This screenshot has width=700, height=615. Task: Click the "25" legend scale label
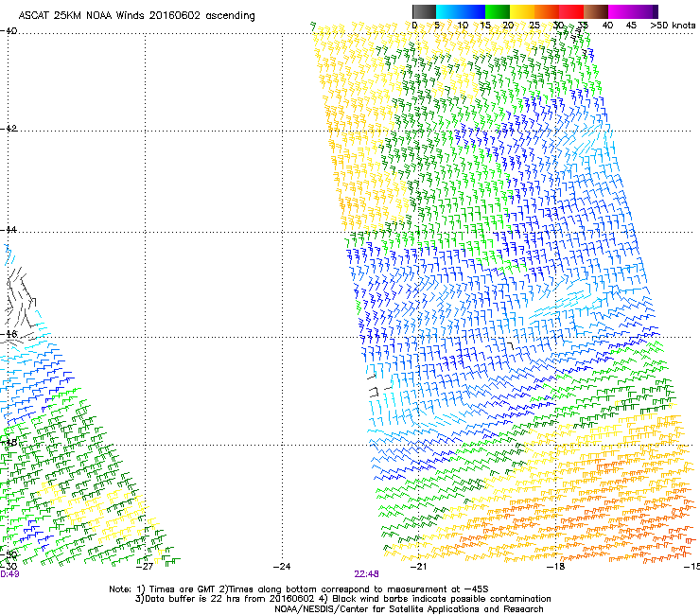534,26
